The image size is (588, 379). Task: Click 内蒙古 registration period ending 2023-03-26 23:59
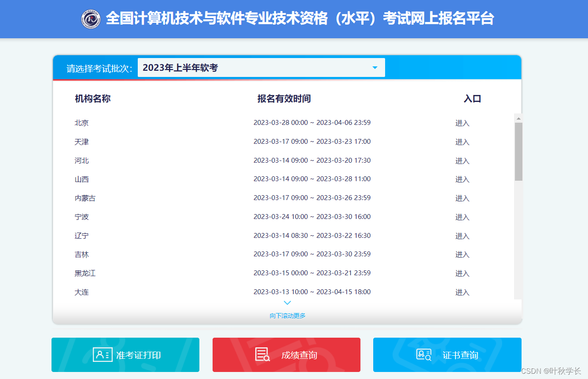[312, 198]
